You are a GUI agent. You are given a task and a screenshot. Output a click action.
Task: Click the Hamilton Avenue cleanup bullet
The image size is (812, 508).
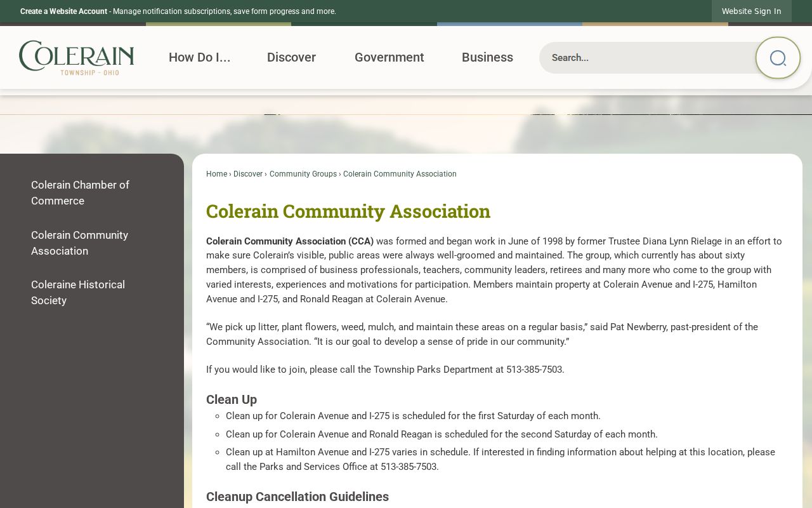(x=501, y=460)
